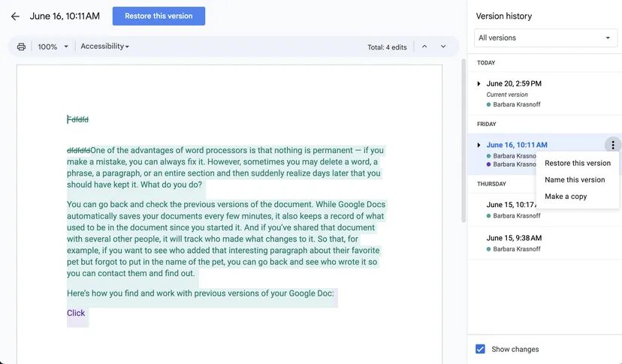Click the Total: 4 edits label

[387, 47]
